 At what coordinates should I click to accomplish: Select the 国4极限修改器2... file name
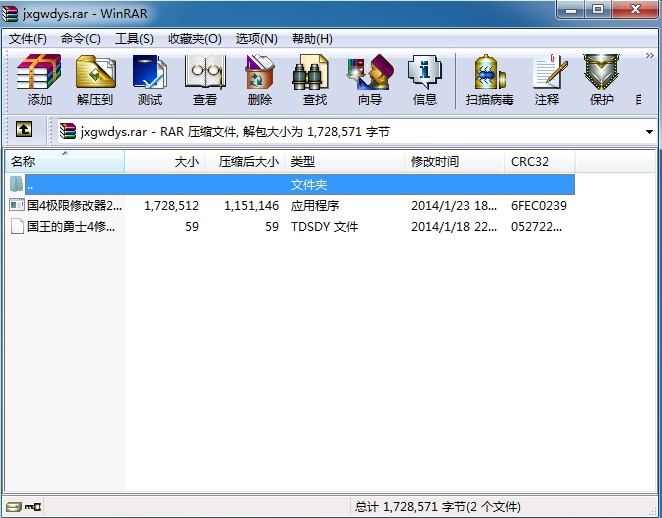tap(74, 206)
